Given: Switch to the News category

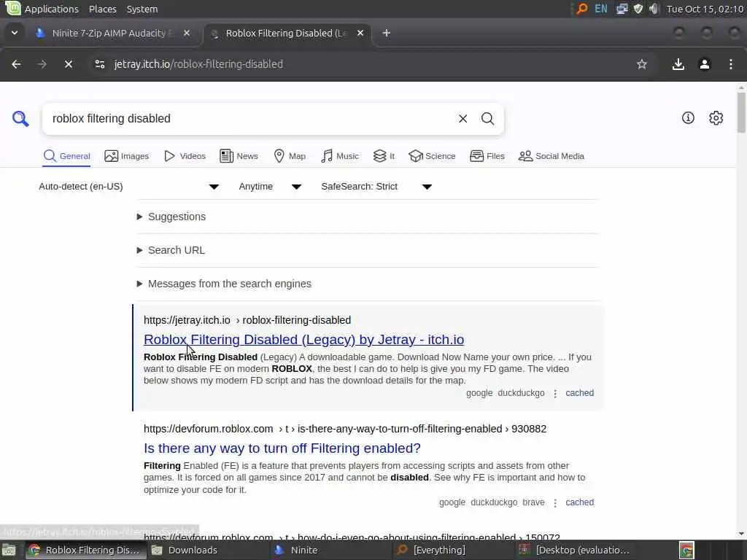Looking at the screenshot, I should click(239, 156).
